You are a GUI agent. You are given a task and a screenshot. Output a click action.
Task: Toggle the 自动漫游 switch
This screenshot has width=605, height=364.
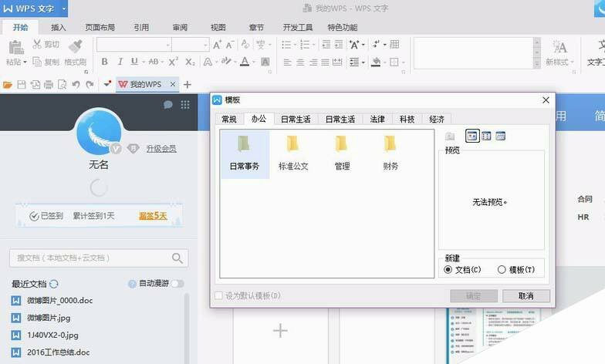177,284
